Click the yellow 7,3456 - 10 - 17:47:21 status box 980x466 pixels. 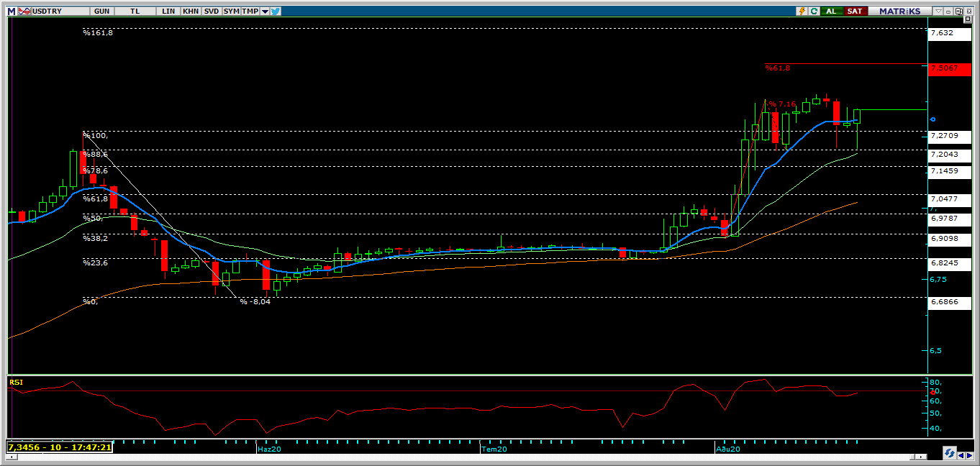(x=60, y=447)
